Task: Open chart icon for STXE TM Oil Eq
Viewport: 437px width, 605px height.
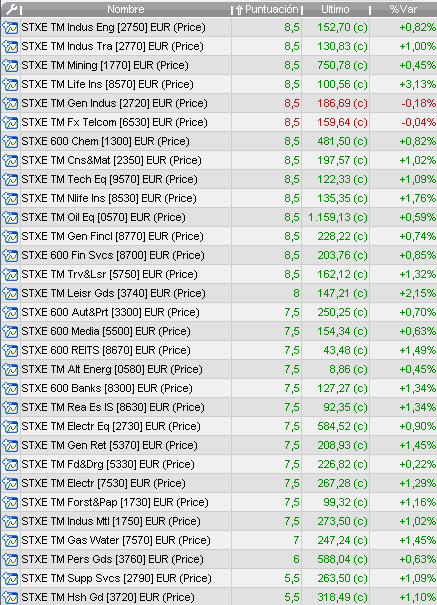Action: pyautogui.click(x=10, y=218)
